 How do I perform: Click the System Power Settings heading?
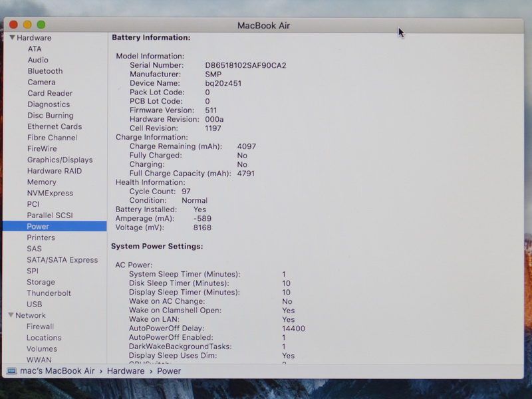pos(157,246)
